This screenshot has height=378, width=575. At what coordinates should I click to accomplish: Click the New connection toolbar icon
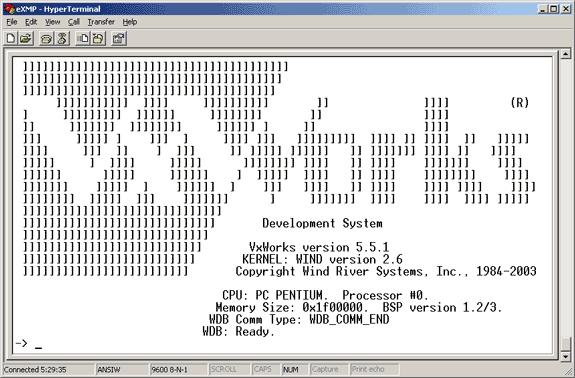click(x=11, y=38)
